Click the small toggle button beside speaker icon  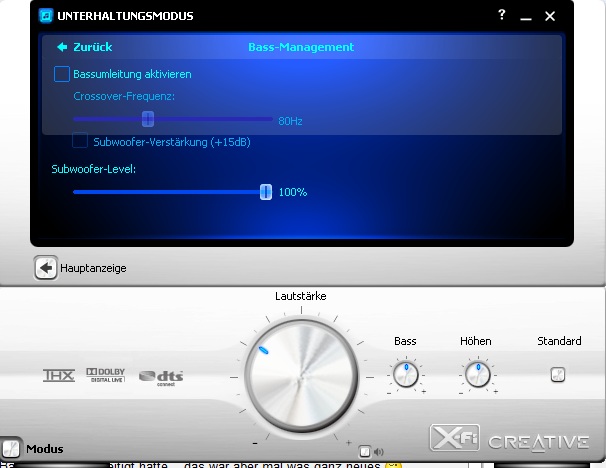click(364, 451)
